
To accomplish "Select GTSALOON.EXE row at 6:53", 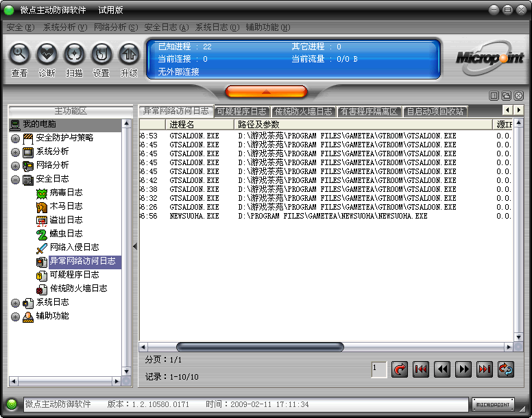I will click(x=326, y=136).
